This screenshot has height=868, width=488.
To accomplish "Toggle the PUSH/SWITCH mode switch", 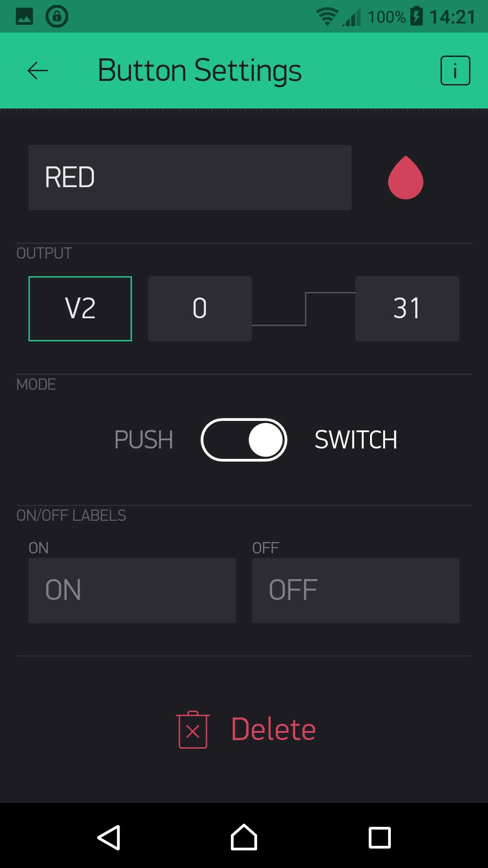I will click(x=244, y=440).
